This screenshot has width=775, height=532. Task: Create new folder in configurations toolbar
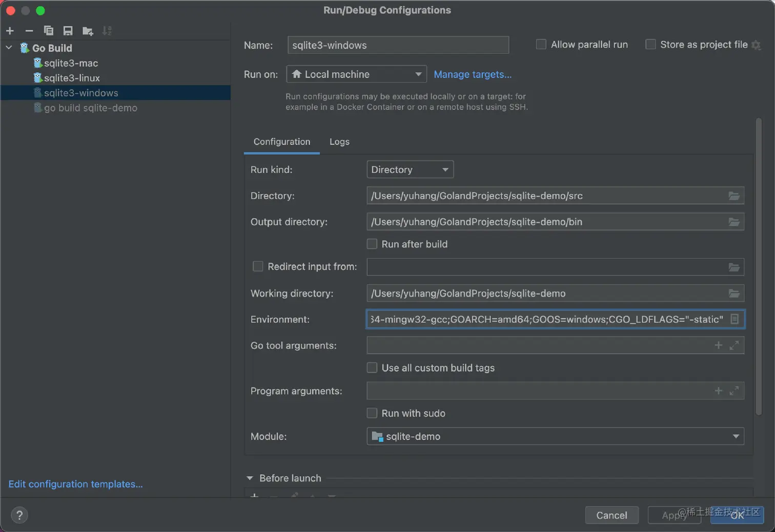pyautogui.click(x=88, y=31)
